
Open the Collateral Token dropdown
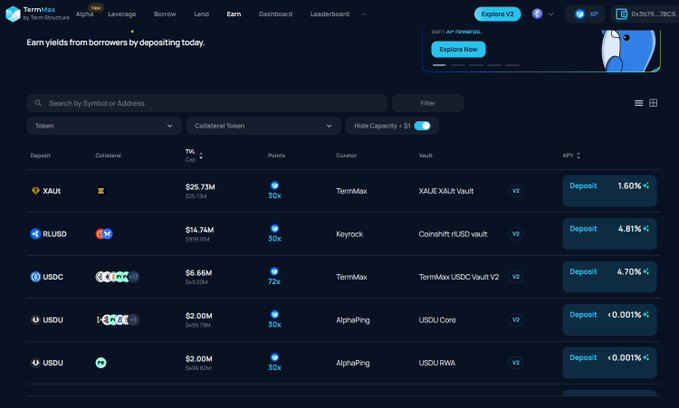(x=263, y=126)
